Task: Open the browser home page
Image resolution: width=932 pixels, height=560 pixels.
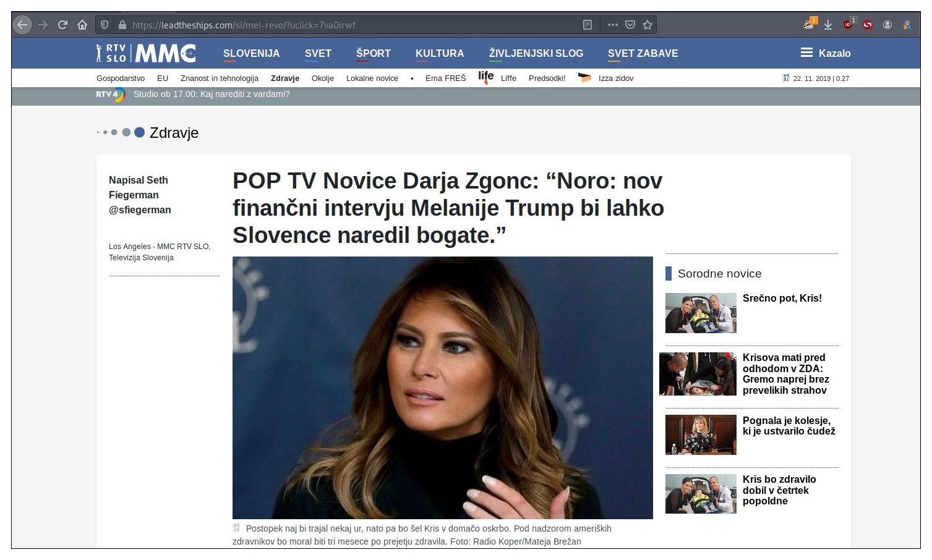Action: click(x=82, y=25)
